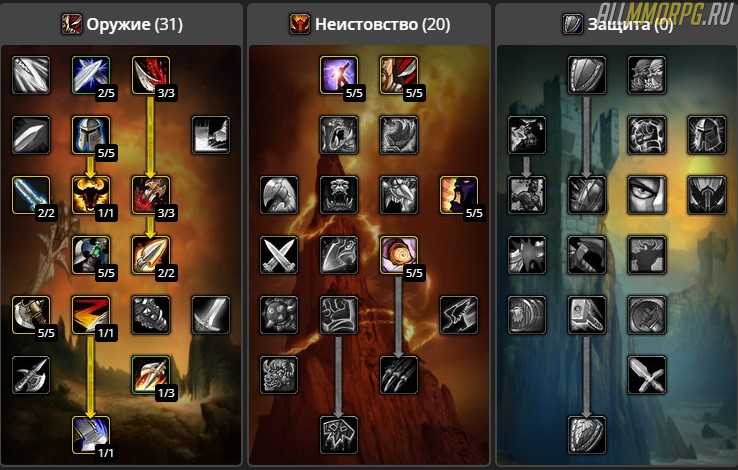Select the Защита (0) talent tree header
The height and width of the screenshot is (470, 738).
click(618, 24)
